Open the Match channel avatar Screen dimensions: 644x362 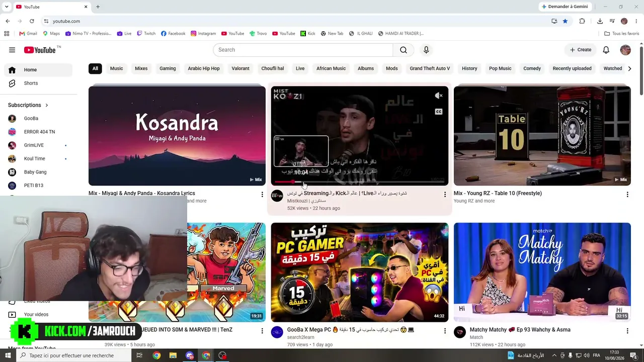[460, 332]
